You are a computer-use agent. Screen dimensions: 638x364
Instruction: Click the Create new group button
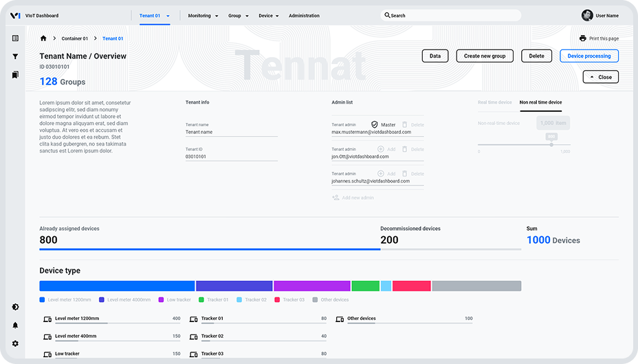coord(485,56)
